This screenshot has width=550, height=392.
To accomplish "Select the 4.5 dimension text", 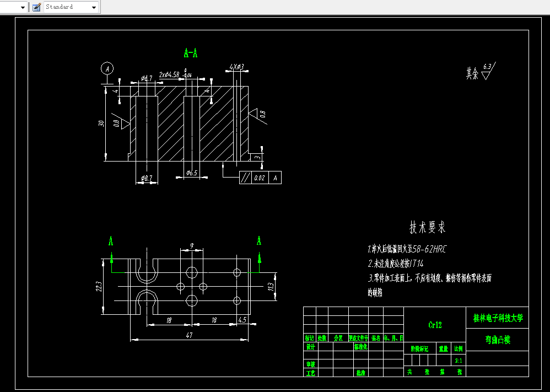I will [x=242, y=320].
